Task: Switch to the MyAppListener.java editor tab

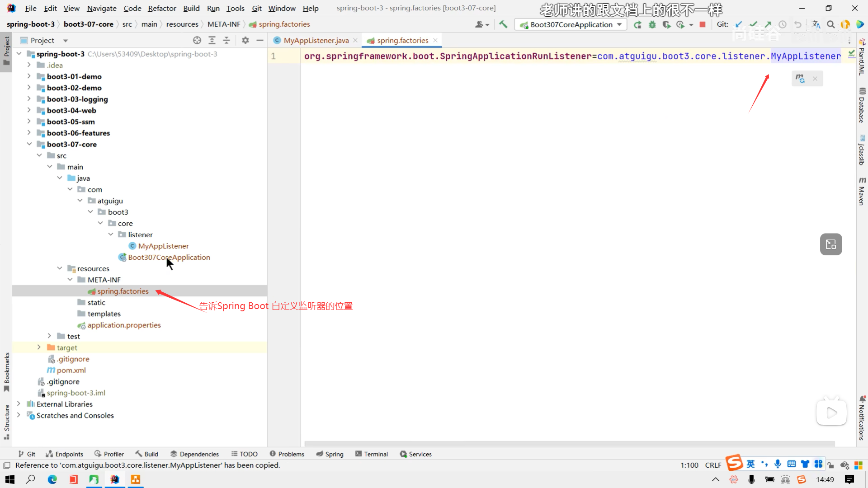Action: click(x=316, y=40)
